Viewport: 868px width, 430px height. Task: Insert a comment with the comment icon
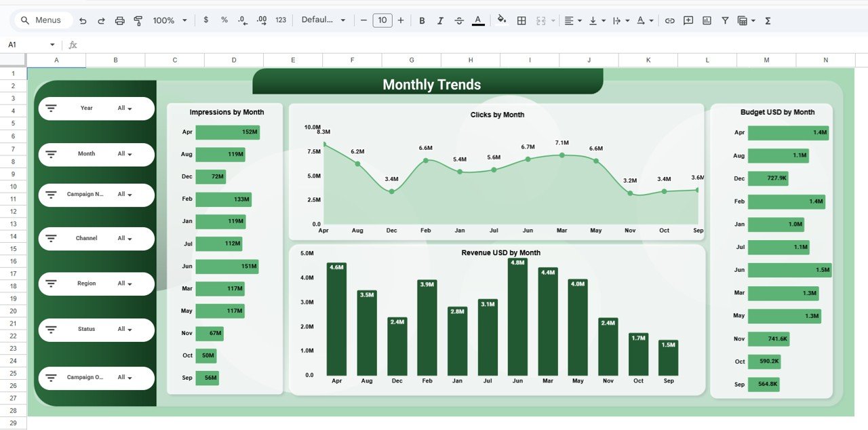[x=688, y=20]
